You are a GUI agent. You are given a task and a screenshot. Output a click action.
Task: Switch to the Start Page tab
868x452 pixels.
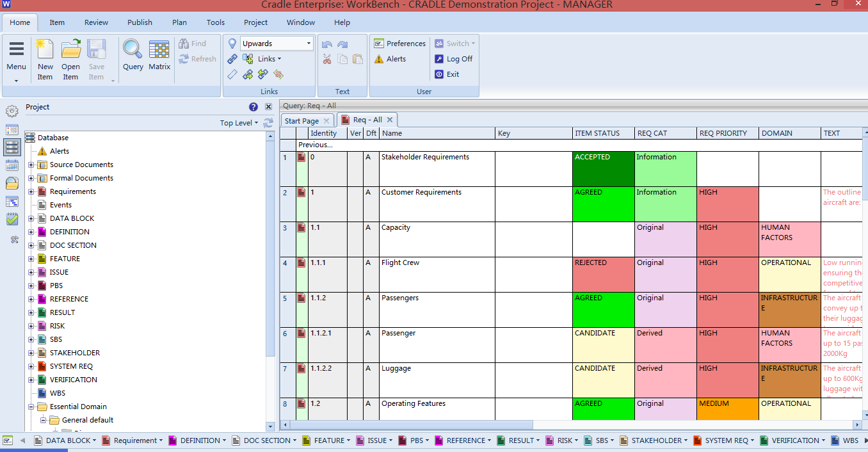(301, 120)
